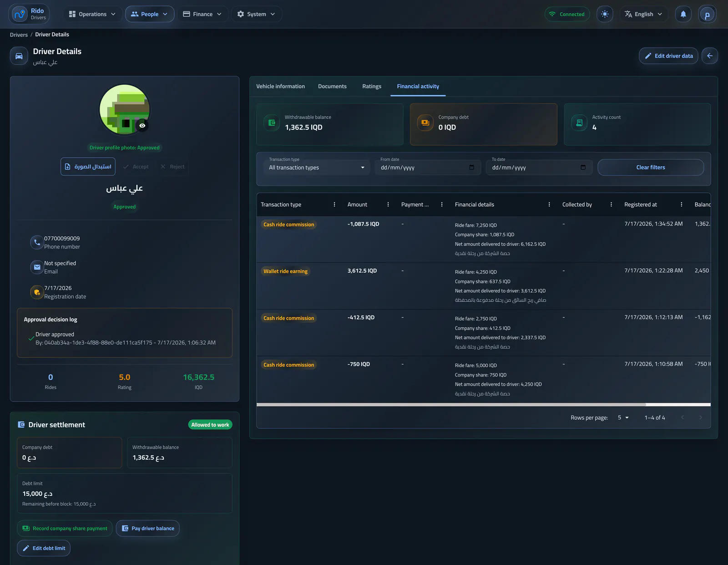Click the 7/17/2026, 1:22:28 AM timestamp
728x565 pixels.
click(x=653, y=270)
